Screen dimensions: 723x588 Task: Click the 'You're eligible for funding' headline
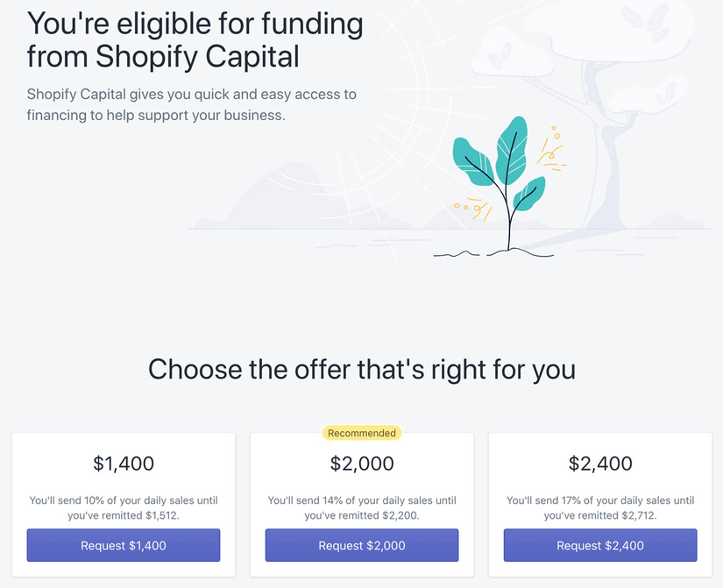click(195, 39)
